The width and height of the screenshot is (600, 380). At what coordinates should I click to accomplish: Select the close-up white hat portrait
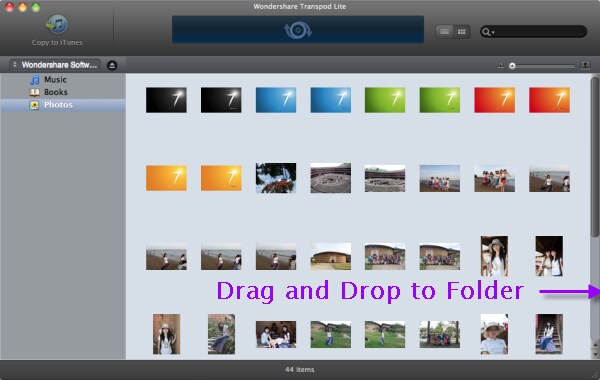(x=494, y=334)
